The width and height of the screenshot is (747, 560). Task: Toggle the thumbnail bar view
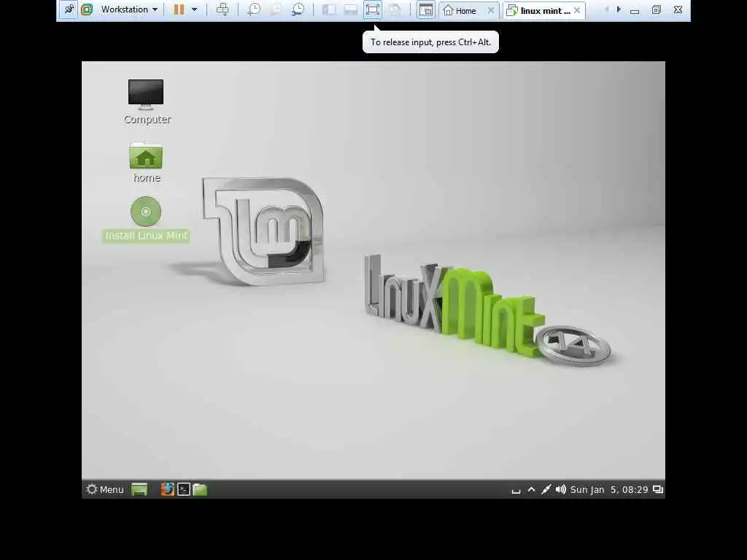point(351,9)
